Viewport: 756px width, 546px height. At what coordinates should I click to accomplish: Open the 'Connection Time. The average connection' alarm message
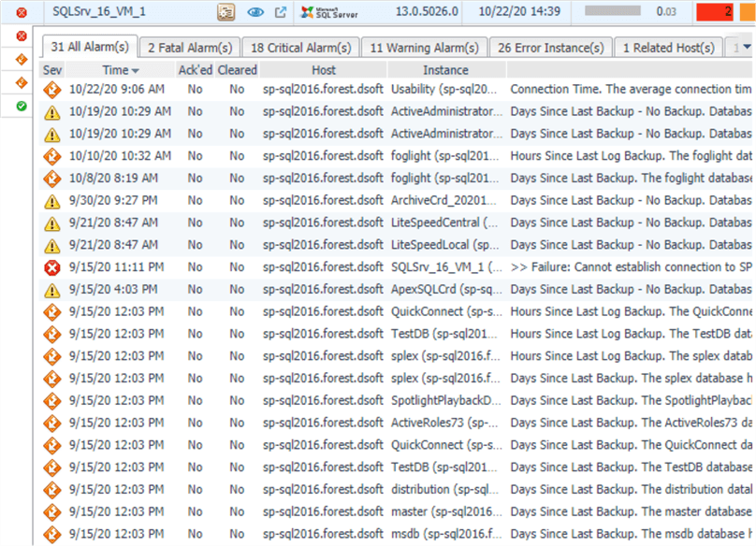631,89
